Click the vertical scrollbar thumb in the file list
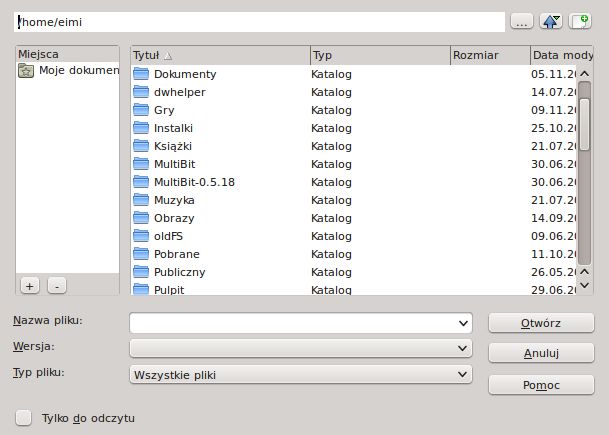 click(585, 124)
